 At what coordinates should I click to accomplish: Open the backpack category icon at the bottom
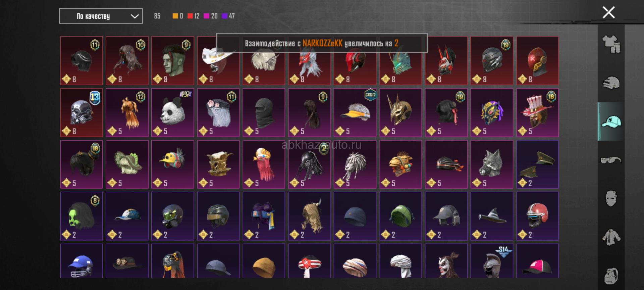611,276
